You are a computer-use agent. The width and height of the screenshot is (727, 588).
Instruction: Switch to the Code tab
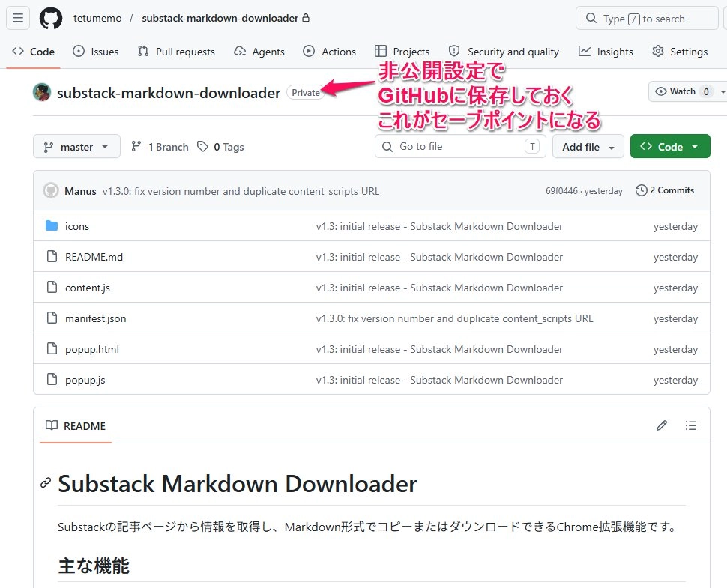pos(34,52)
